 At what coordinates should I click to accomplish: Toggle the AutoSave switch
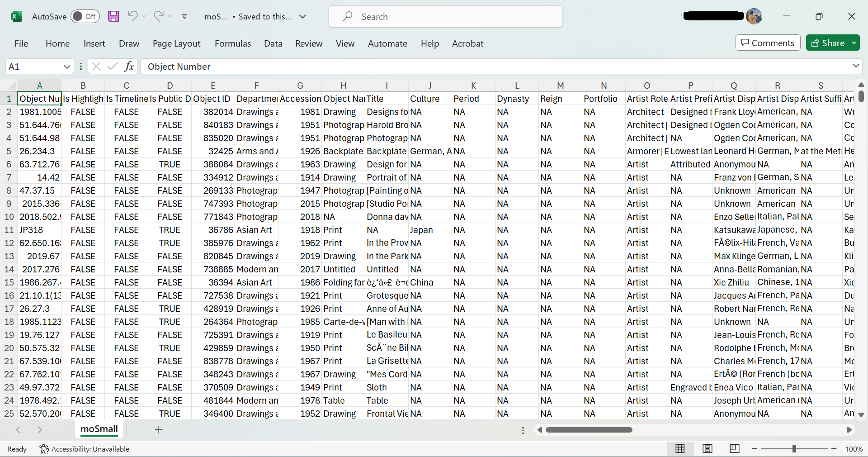pos(85,17)
